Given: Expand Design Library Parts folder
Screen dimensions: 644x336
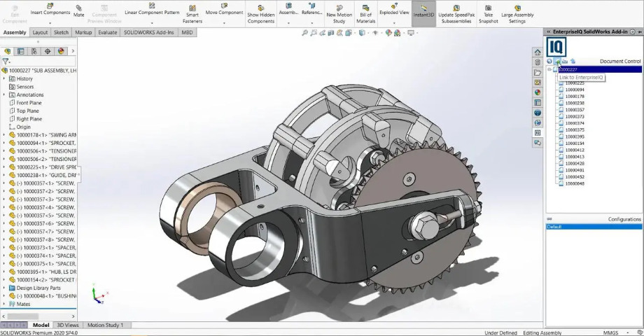Looking at the screenshot, I should pos(4,288).
